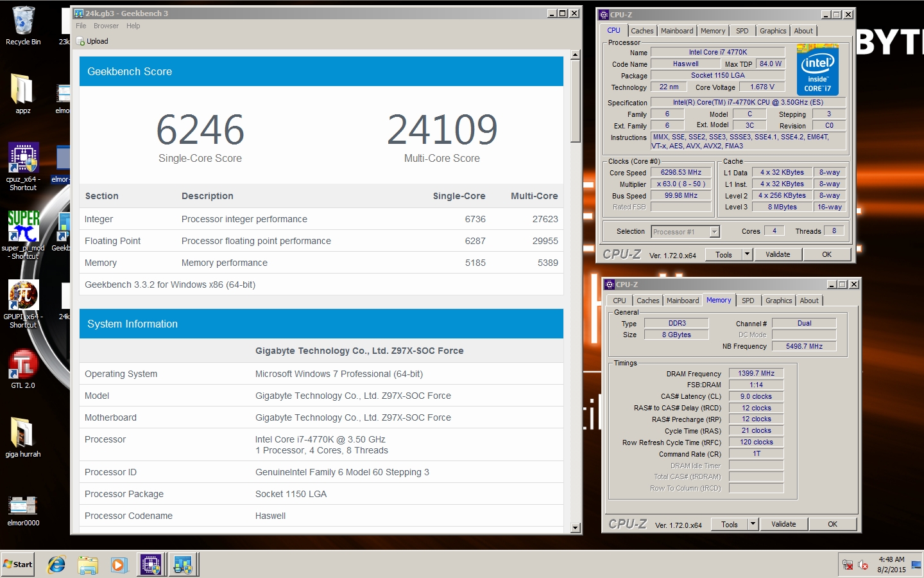924x578 pixels.
Task: Click the Processor Codename Haswell row
Action: tap(321, 516)
